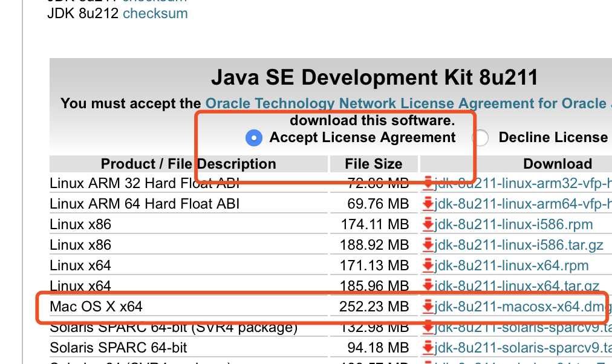Select the Decline License radio button
This screenshot has width=612, height=364.
click(x=480, y=138)
